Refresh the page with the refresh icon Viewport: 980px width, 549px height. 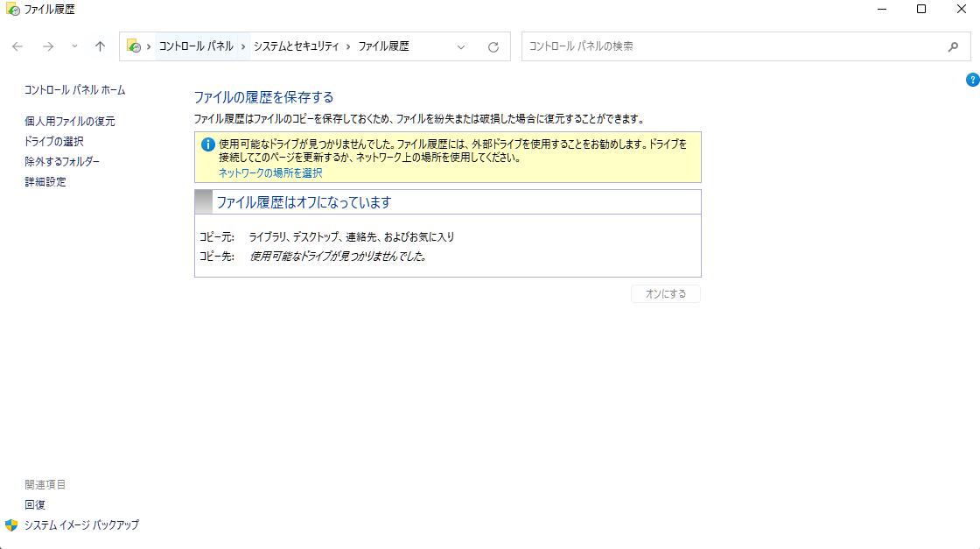[493, 46]
